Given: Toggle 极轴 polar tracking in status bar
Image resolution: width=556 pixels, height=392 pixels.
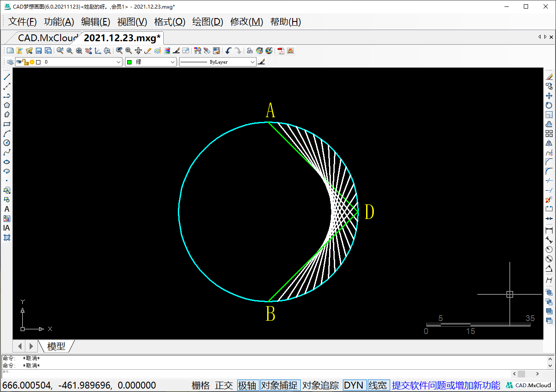Looking at the screenshot, I should pos(248,385).
